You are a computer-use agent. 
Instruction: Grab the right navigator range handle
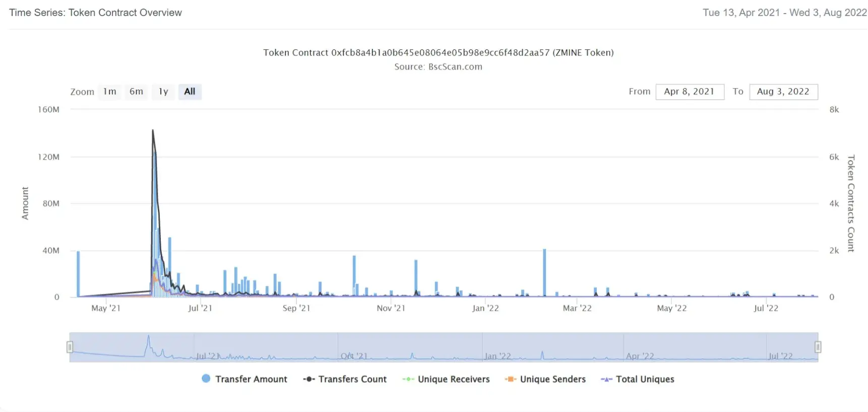[x=818, y=347]
